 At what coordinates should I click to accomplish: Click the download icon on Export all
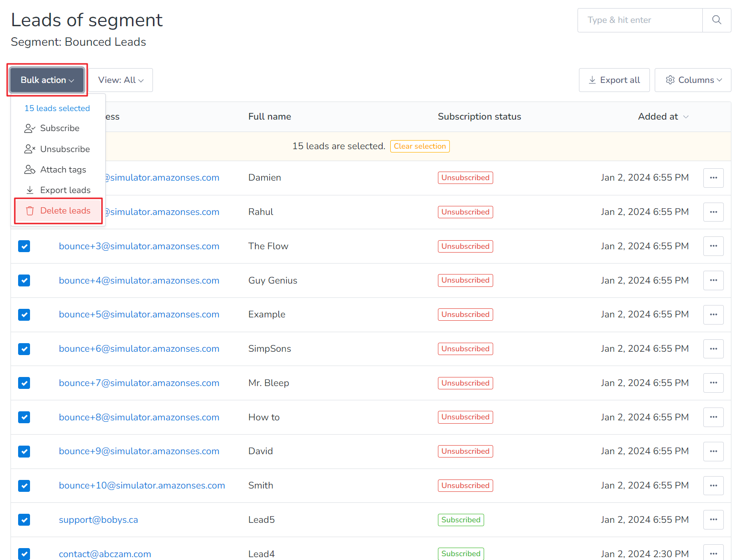coord(592,80)
